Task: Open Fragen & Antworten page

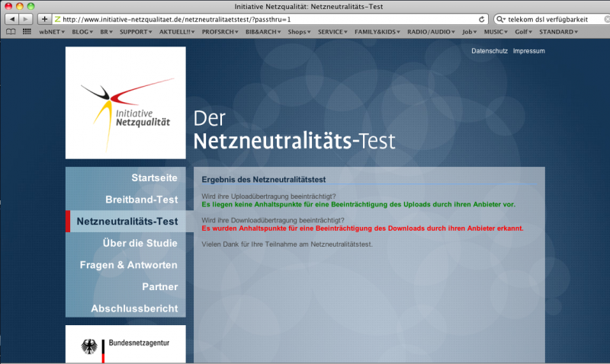Action: (128, 265)
